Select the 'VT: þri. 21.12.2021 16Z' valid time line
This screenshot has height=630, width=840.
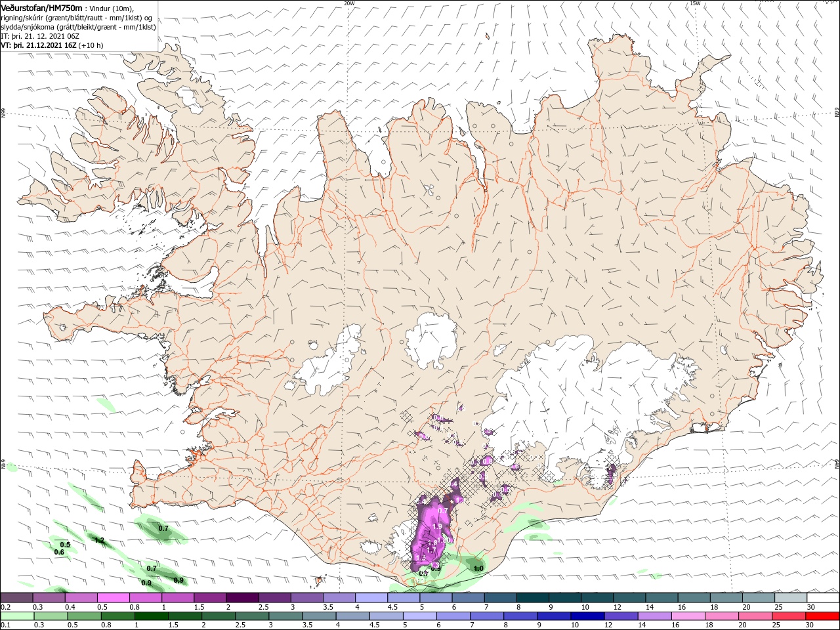pos(38,45)
